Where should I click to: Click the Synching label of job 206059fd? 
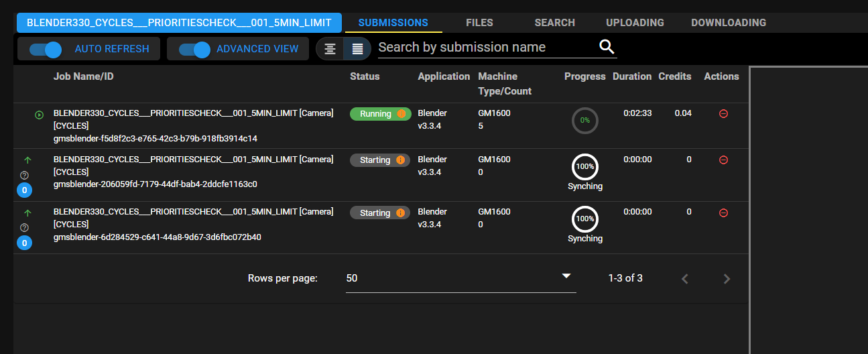(x=585, y=186)
